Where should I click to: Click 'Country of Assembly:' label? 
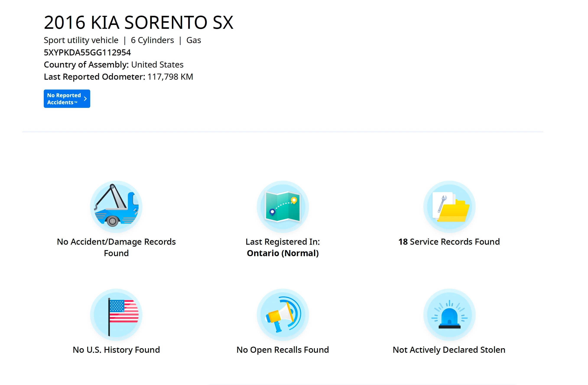click(x=86, y=65)
